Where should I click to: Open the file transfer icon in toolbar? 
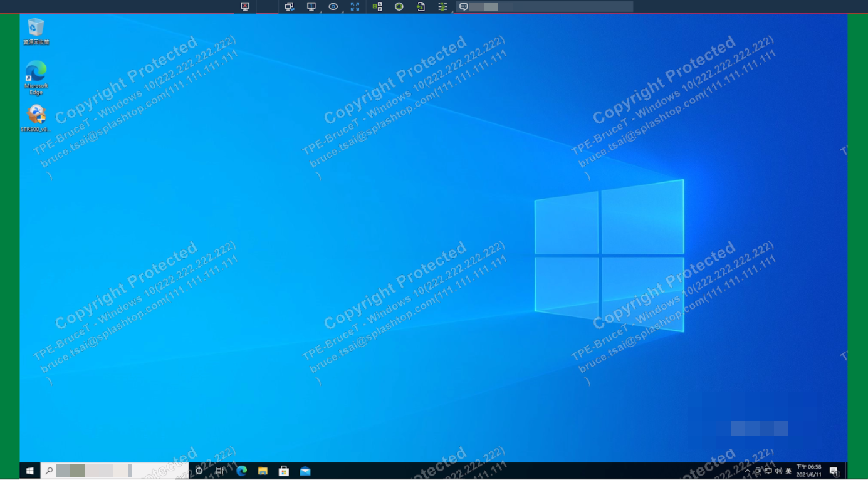point(421,6)
